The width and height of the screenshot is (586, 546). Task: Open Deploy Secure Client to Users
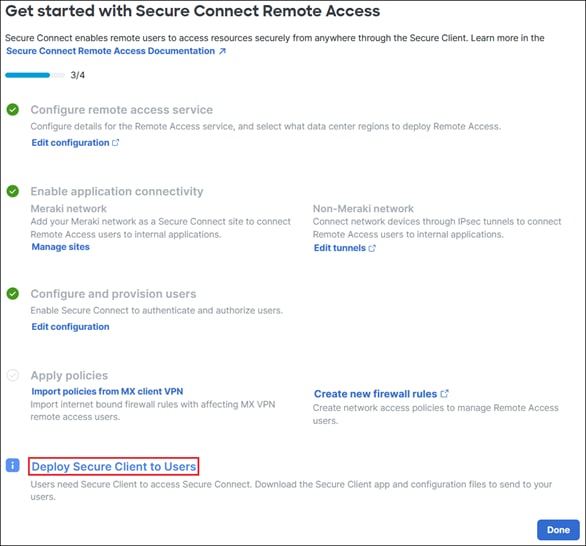[114, 466]
